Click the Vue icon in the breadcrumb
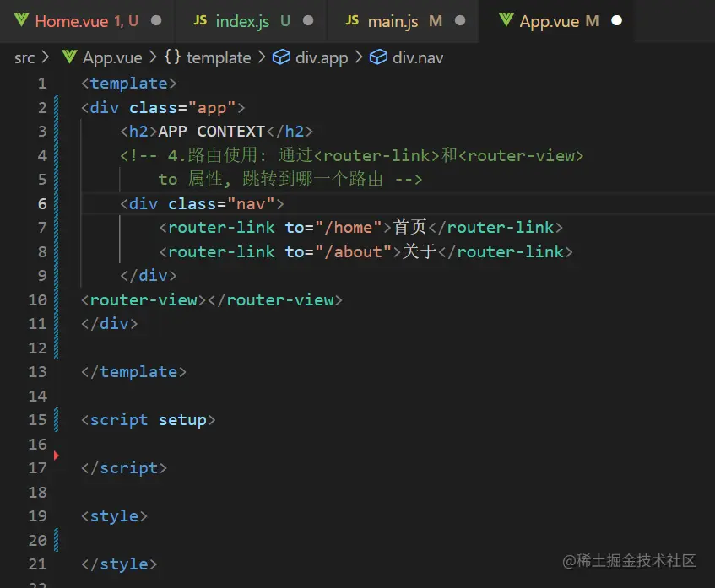 (x=69, y=57)
